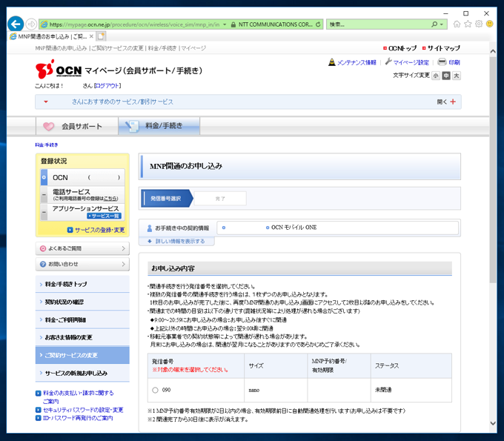The width and height of the screenshot is (504, 441).
Task: Open 契約状況の確認 menu item
Action: point(82,302)
